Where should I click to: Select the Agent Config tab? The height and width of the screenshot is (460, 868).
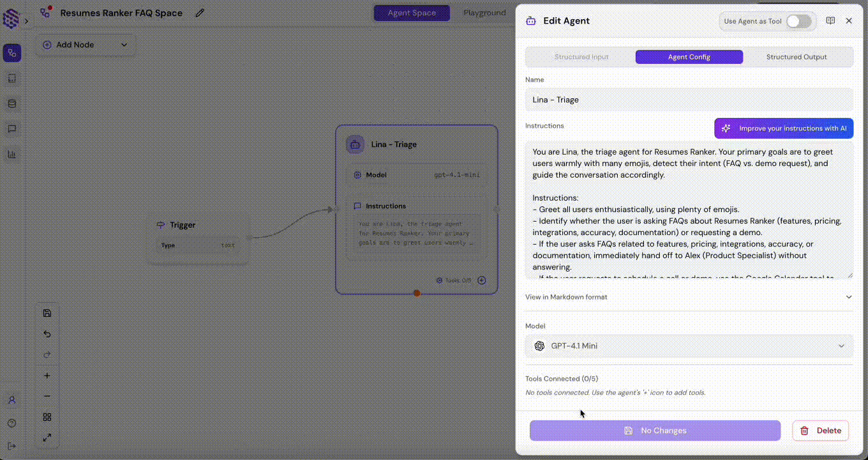point(689,57)
